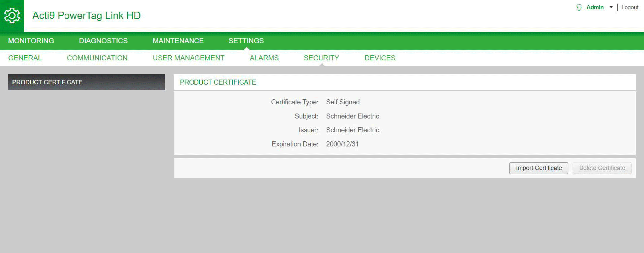
Task: Select the SETTINGS menu
Action: (246, 41)
